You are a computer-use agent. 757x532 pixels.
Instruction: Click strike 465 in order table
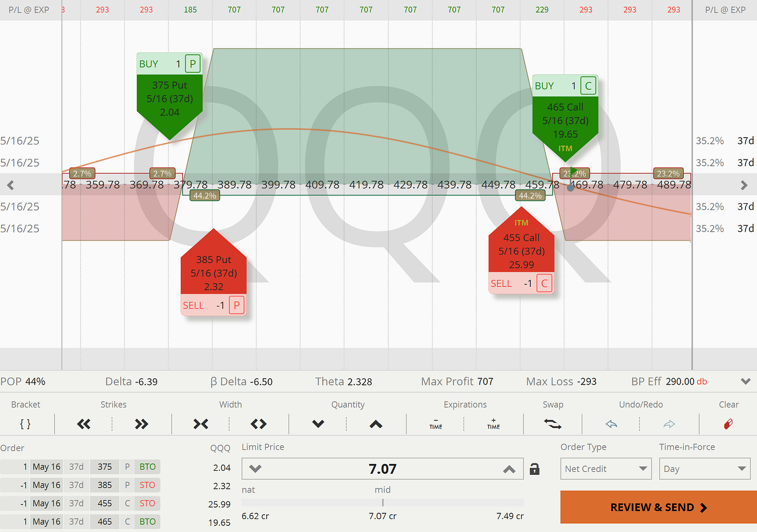point(105,521)
